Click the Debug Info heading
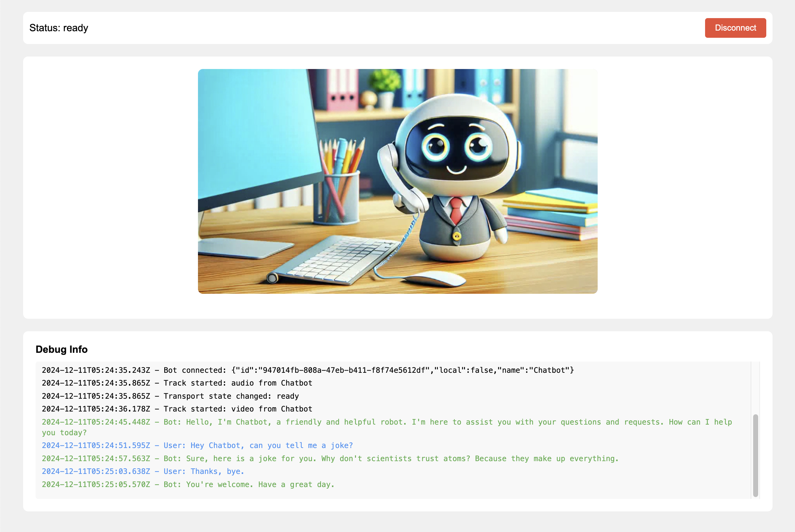795x532 pixels. click(x=62, y=349)
